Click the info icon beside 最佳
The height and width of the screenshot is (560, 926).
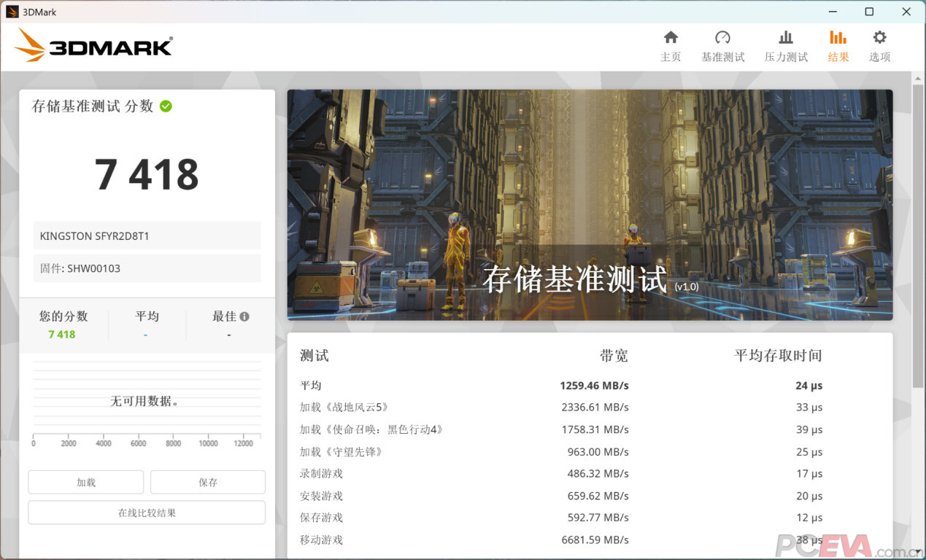click(244, 316)
